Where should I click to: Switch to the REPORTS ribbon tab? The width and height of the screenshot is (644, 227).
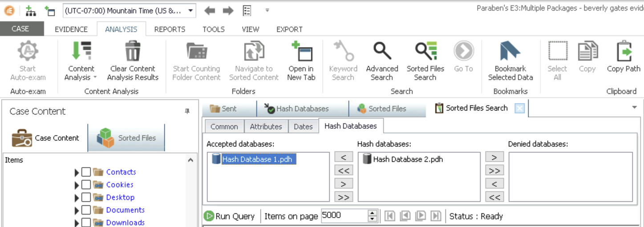click(170, 29)
